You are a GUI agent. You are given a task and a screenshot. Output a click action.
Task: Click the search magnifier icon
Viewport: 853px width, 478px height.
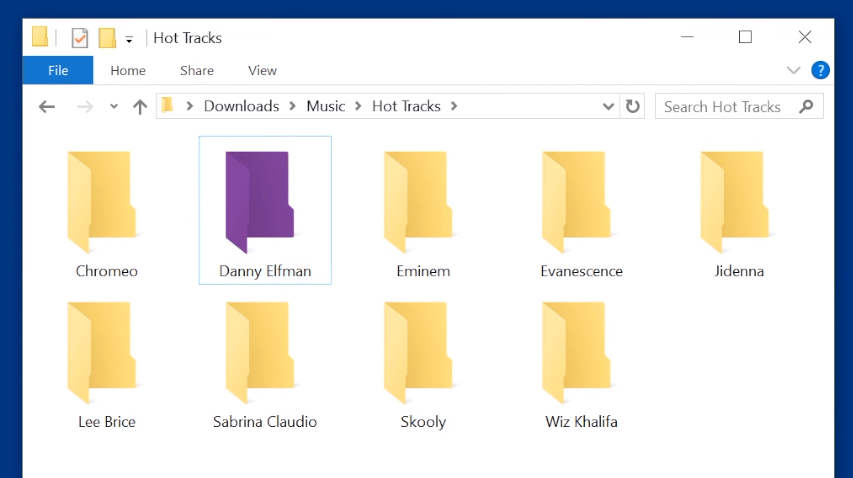[x=806, y=106]
